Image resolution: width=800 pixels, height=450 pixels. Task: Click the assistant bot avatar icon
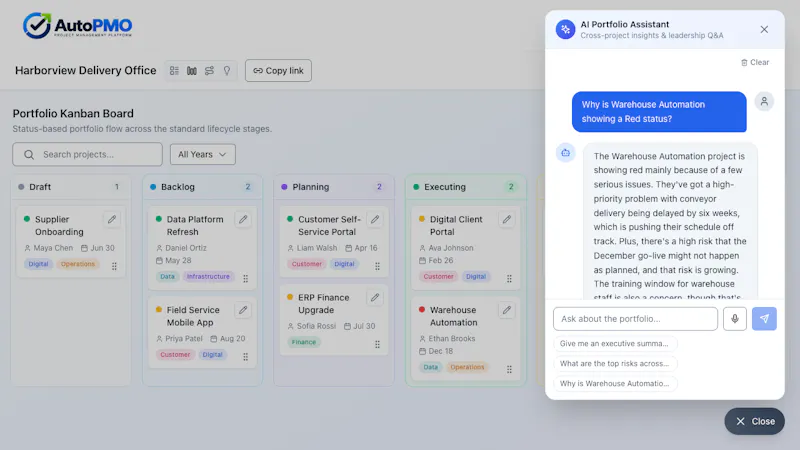[565, 153]
